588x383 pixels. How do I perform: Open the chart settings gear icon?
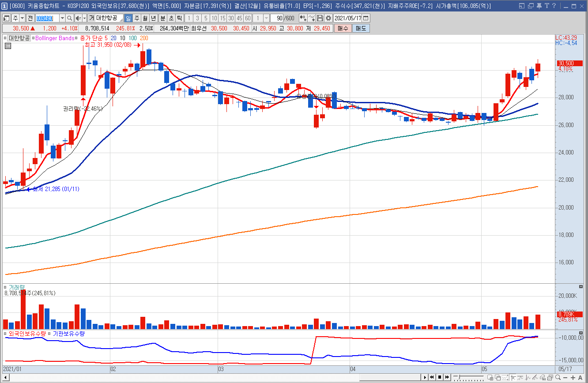click(328, 18)
